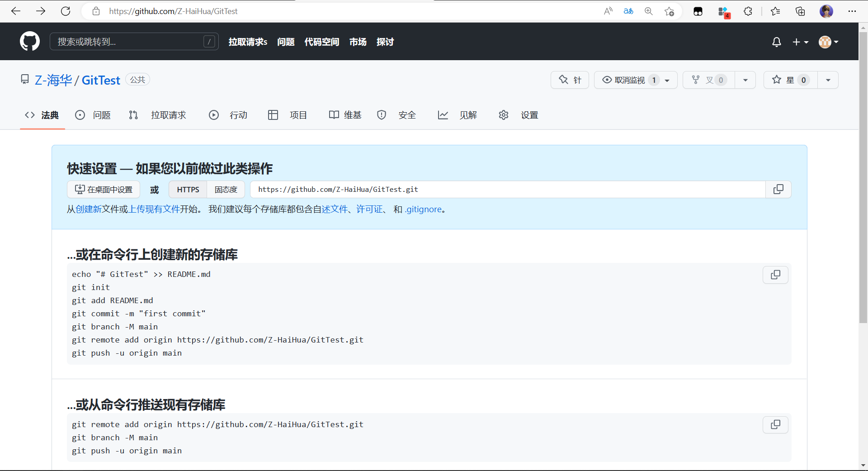Open Codespaces in the top navigation
Screen dimensions: 868x471
pyautogui.click(x=322, y=42)
